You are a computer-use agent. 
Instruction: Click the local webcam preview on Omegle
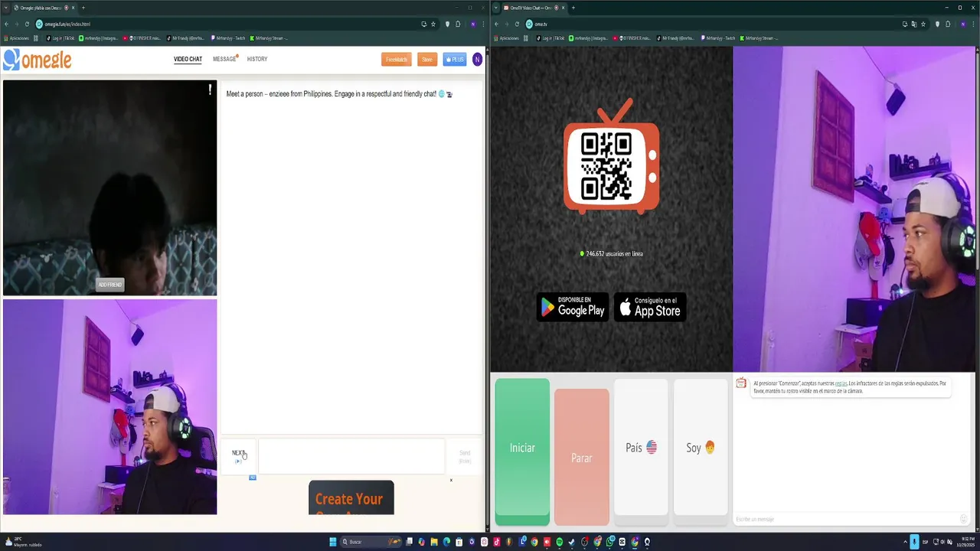[x=109, y=406]
